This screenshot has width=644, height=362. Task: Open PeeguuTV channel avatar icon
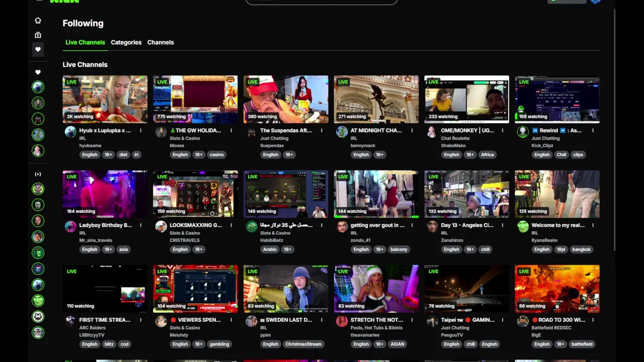(x=432, y=321)
